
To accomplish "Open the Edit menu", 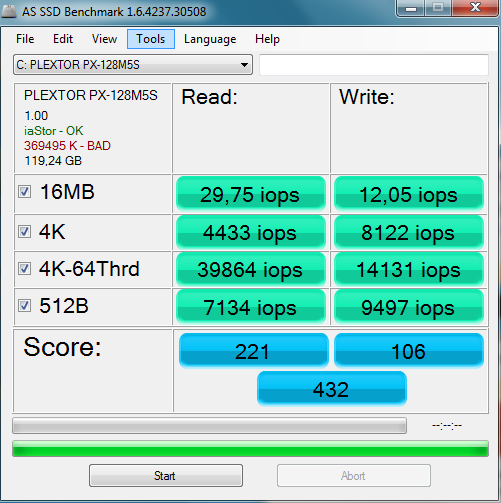I will pos(63,39).
